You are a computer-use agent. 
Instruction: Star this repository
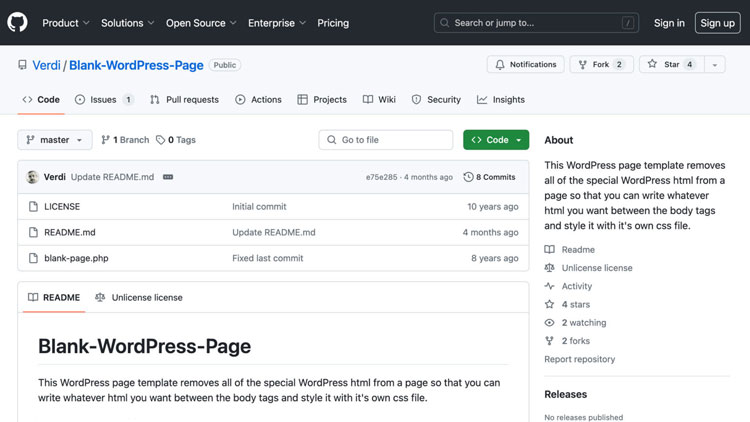[x=670, y=64]
